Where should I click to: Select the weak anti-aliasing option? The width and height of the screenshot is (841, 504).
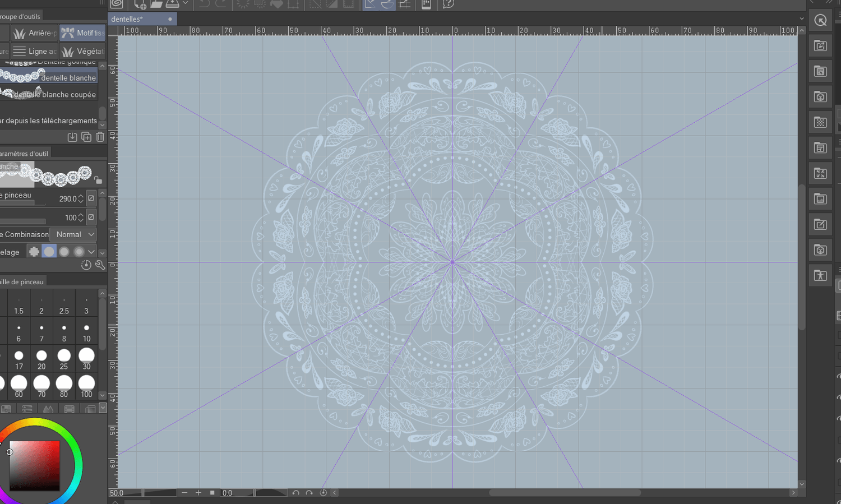coord(49,252)
